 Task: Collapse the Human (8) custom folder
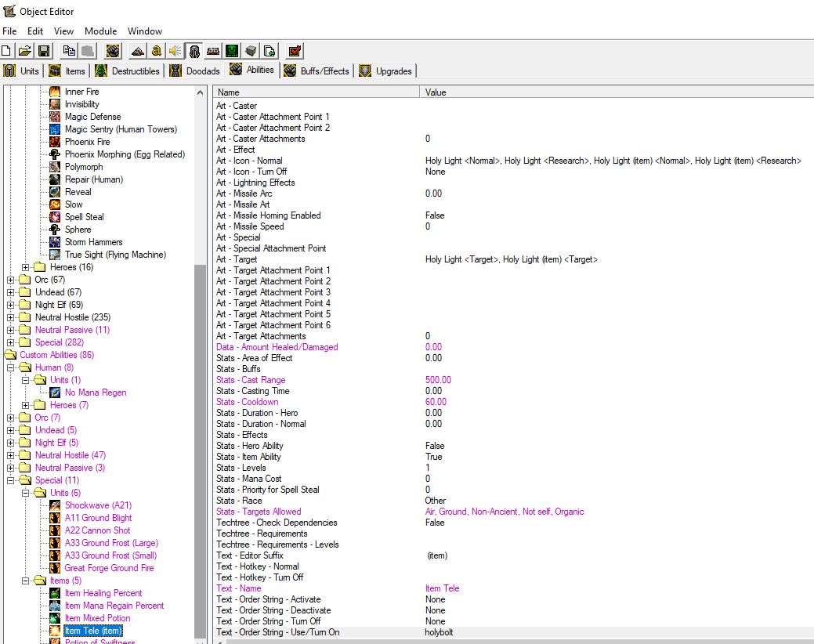pyautogui.click(x=10, y=367)
